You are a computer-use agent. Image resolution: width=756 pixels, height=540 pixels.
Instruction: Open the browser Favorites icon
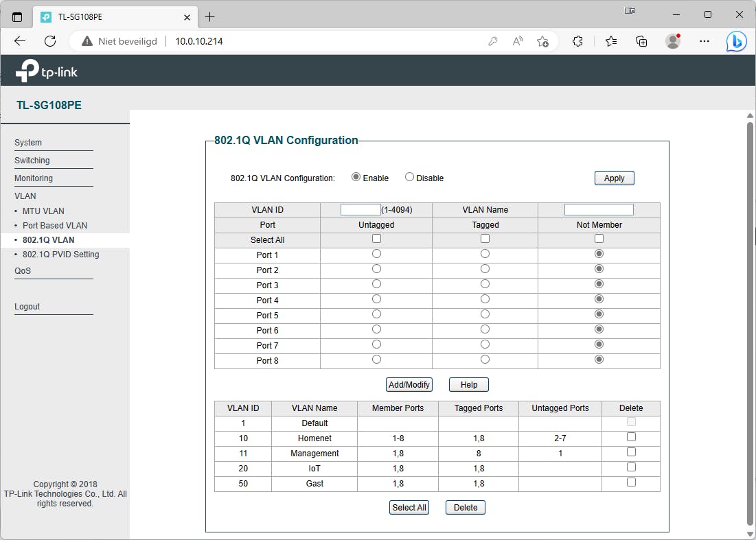610,41
